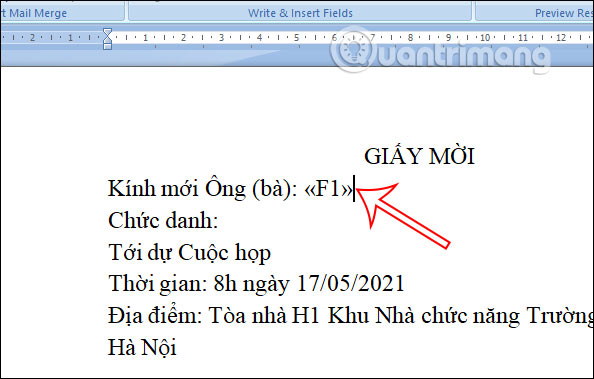Click the GIẤY MỜI heading

[419, 156]
